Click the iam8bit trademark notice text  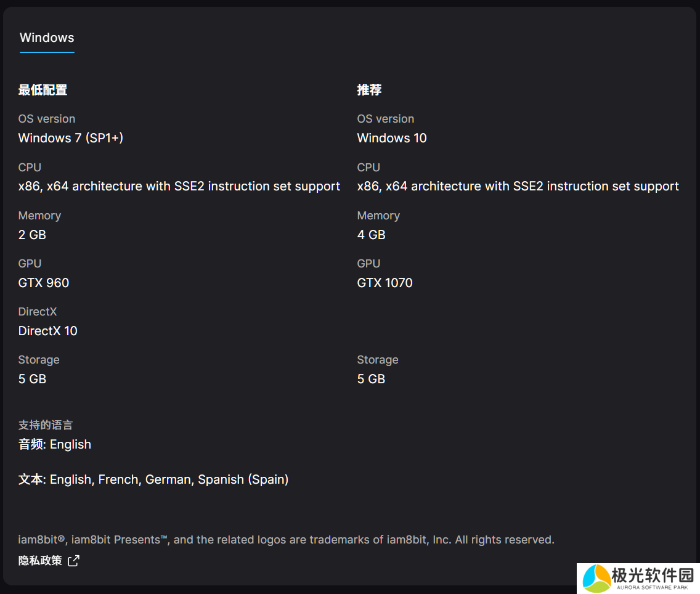click(286, 540)
